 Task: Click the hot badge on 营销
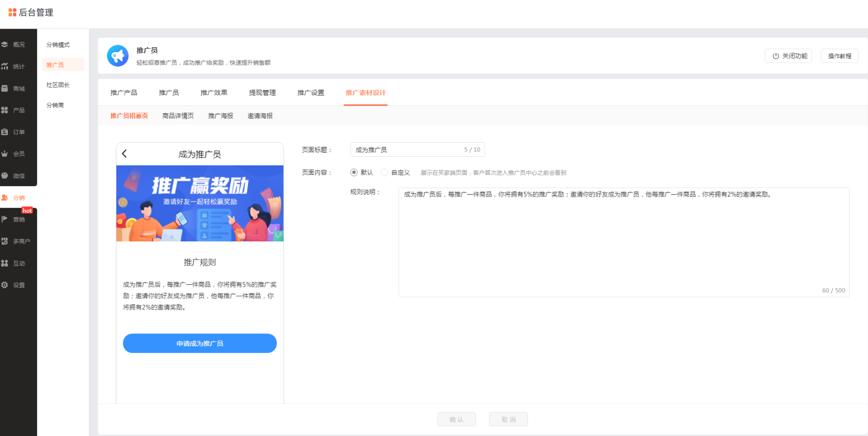27,210
